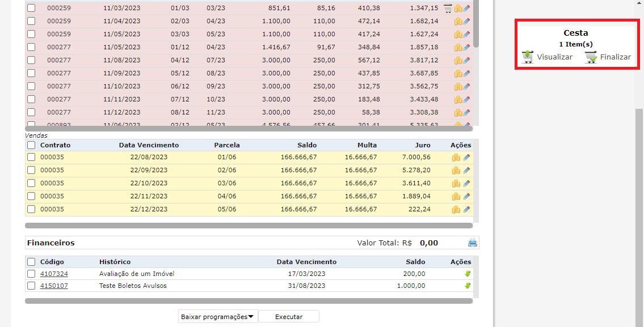Add installment 01/03 of contract 000259 to basket
This screenshot has height=327, width=644.
point(448,8)
